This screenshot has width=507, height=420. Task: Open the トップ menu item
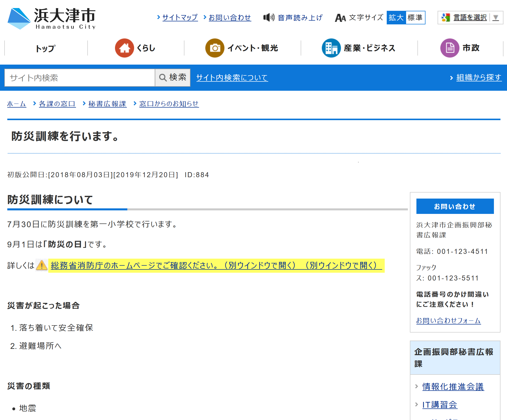(x=46, y=48)
